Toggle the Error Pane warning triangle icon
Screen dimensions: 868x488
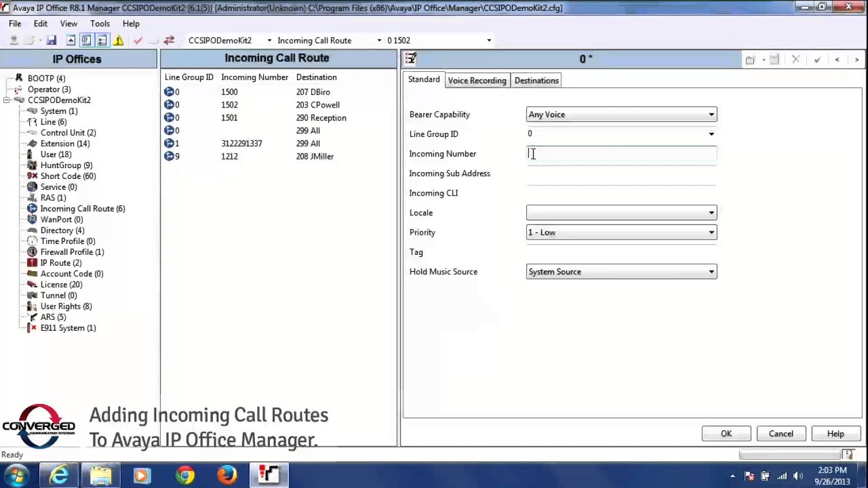[119, 41]
